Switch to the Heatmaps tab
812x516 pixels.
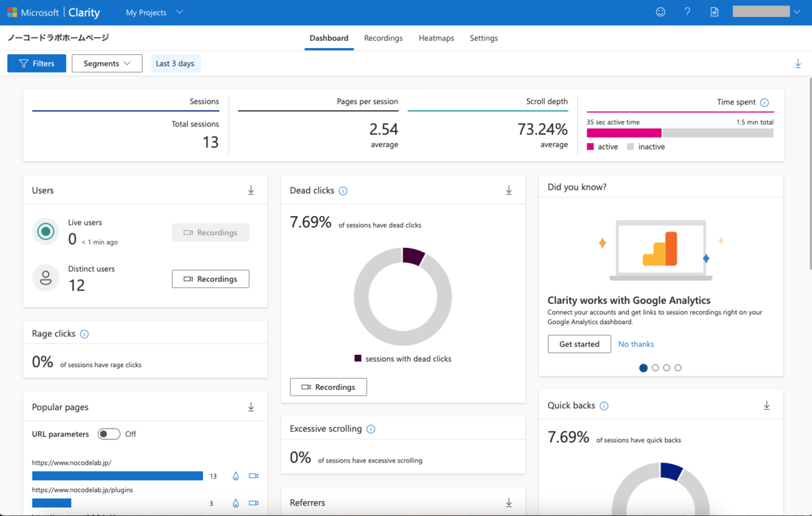pos(436,38)
